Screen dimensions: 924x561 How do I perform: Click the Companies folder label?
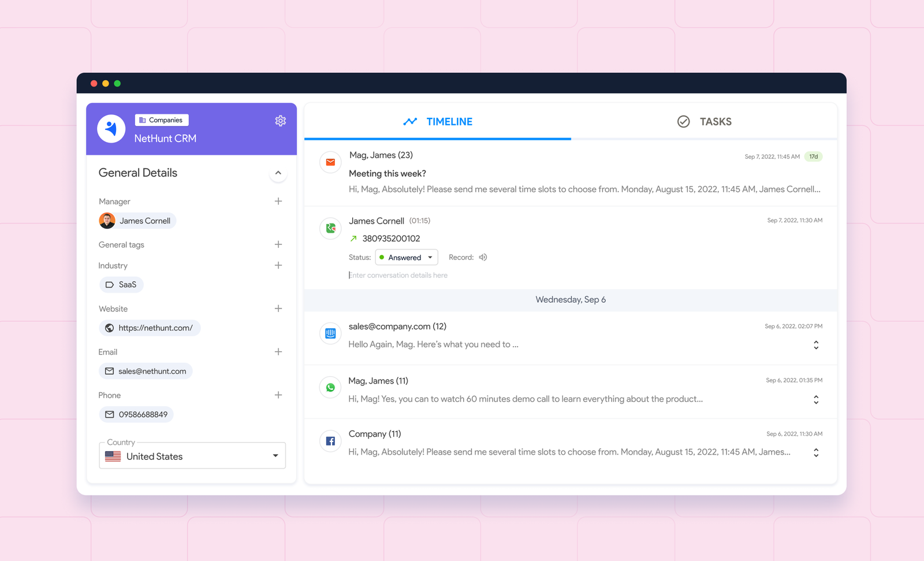(161, 120)
